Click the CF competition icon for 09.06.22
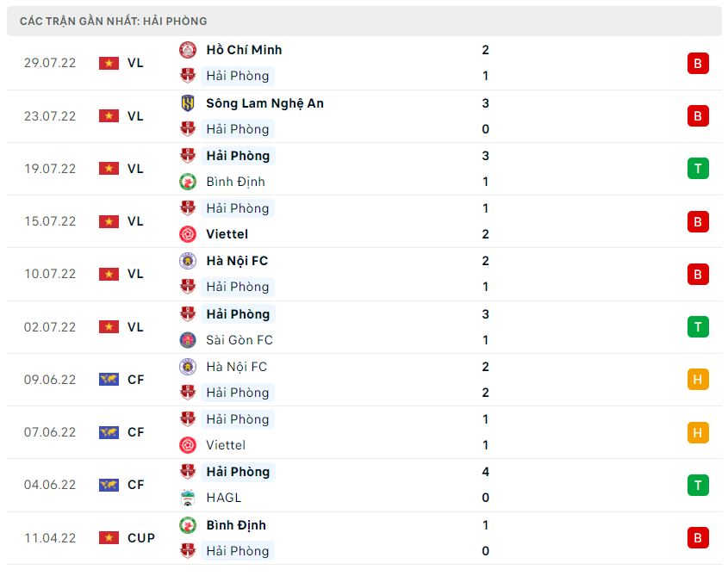This screenshot has height=576, width=728. pos(109,380)
